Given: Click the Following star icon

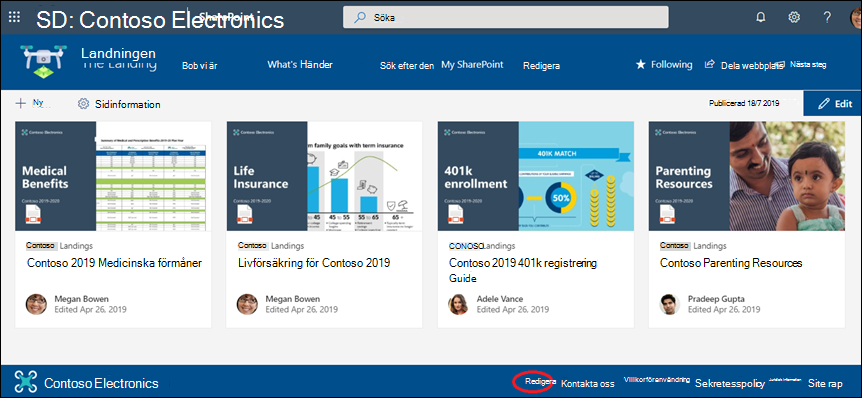Looking at the screenshot, I should (640, 65).
